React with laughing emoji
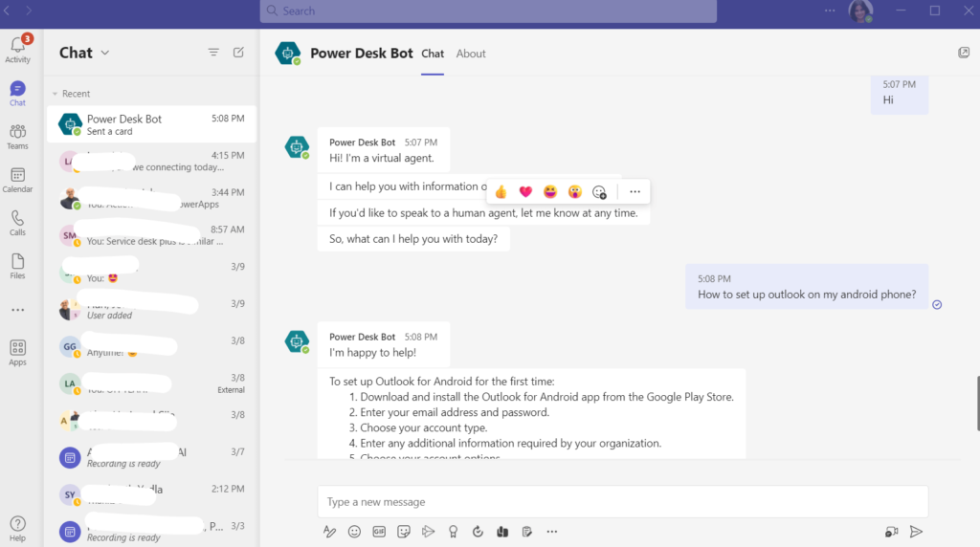The width and height of the screenshot is (980, 547). coord(550,191)
